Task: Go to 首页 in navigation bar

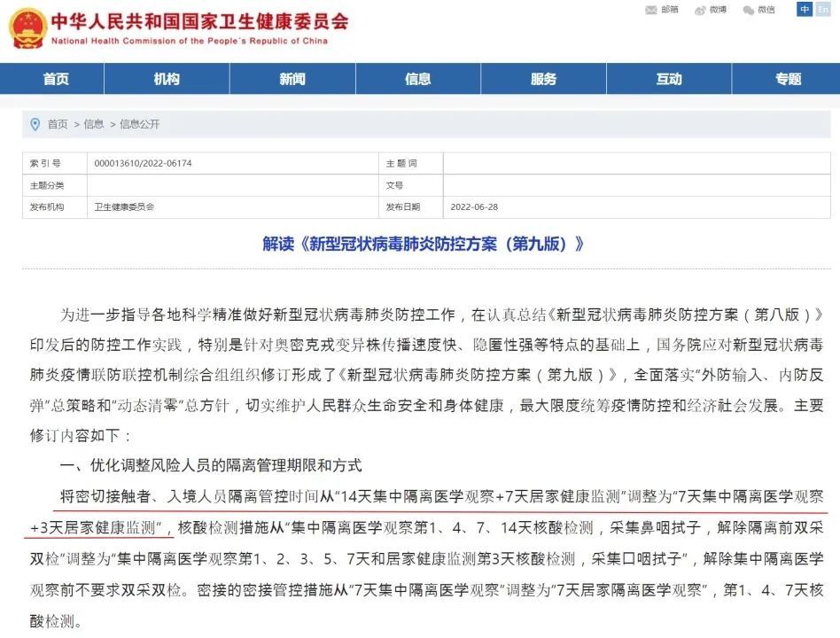Action: click(56, 79)
